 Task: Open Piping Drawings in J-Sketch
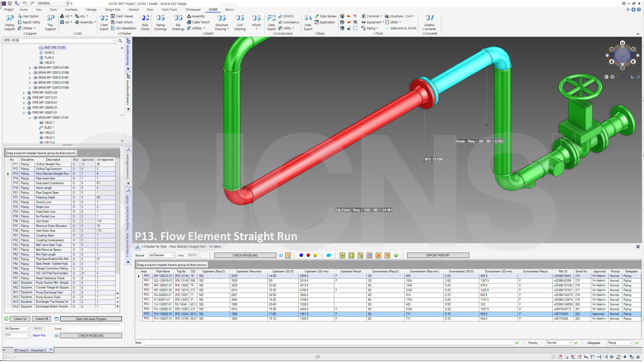(x=160, y=23)
